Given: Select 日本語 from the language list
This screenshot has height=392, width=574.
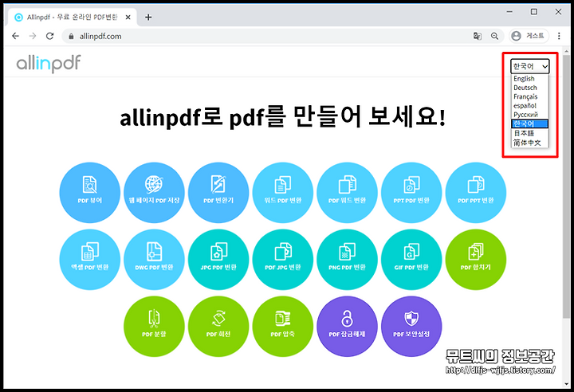Looking at the screenshot, I should (529, 133).
